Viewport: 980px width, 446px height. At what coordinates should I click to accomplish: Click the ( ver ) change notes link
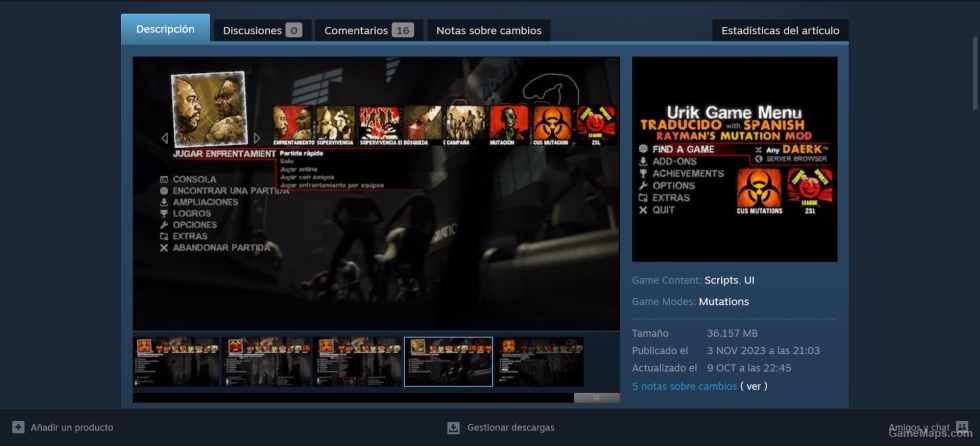754,386
